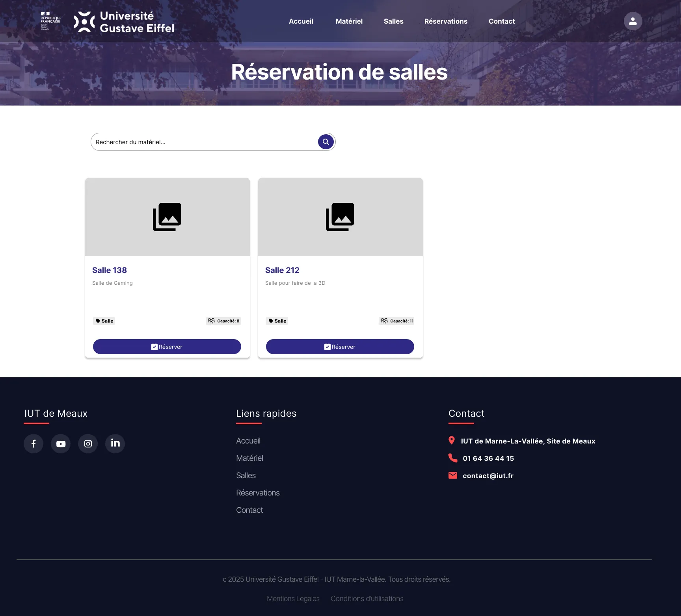Click the République Française logo

(x=51, y=21)
